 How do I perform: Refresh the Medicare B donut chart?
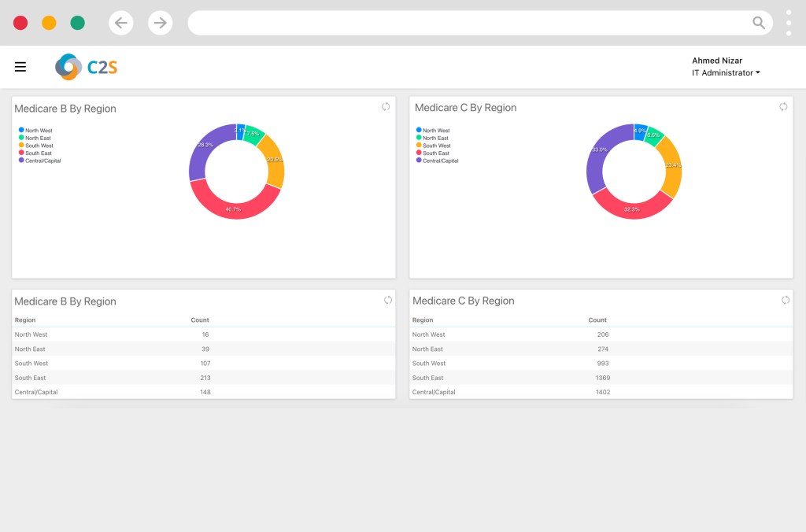[x=386, y=107]
